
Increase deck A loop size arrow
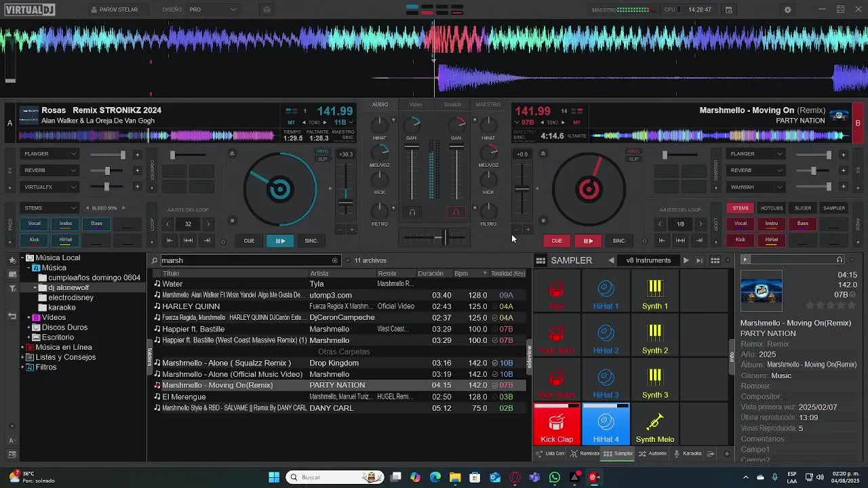tap(208, 224)
